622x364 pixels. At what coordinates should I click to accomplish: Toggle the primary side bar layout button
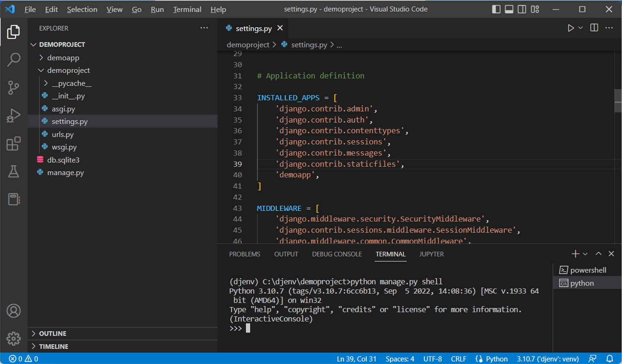click(x=496, y=9)
